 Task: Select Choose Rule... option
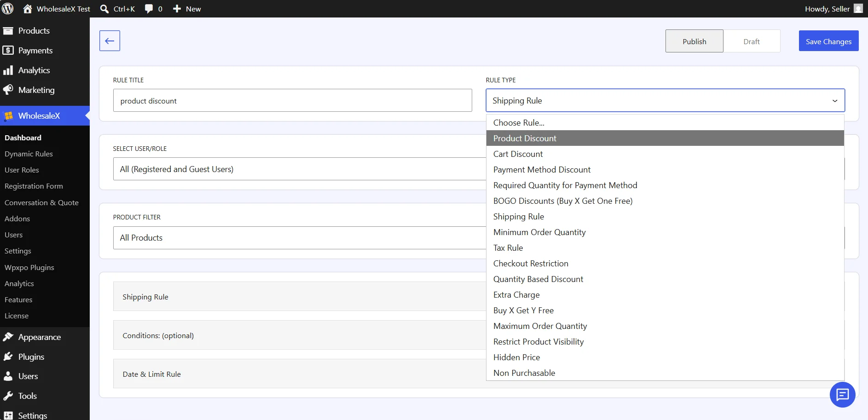point(665,123)
